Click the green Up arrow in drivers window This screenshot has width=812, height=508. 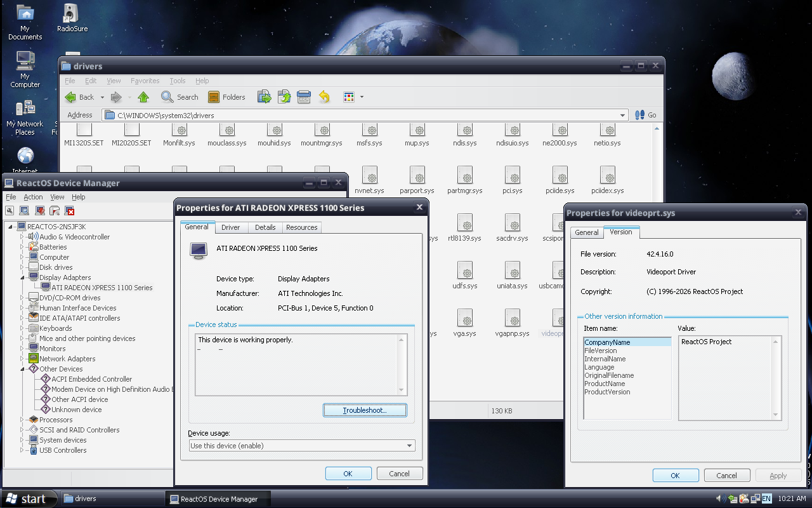pyautogui.click(x=143, y=97)
